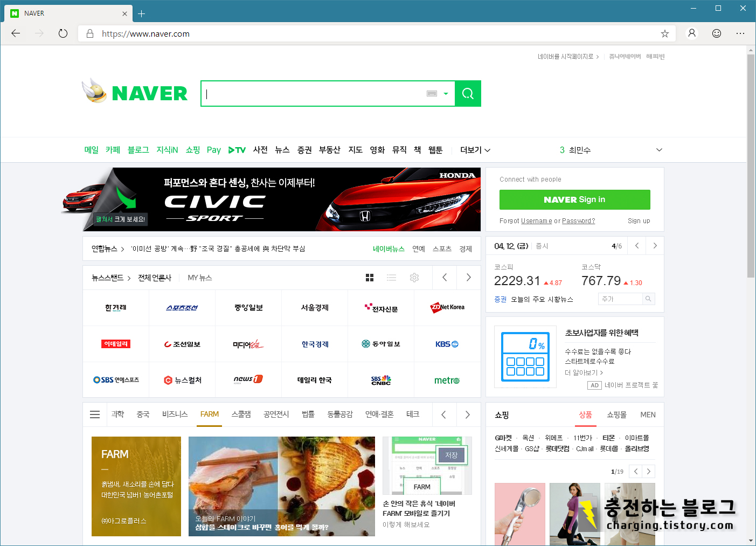Show previous newsstand page
This screenshot has width=756, height=546.
tap(445, 278)
